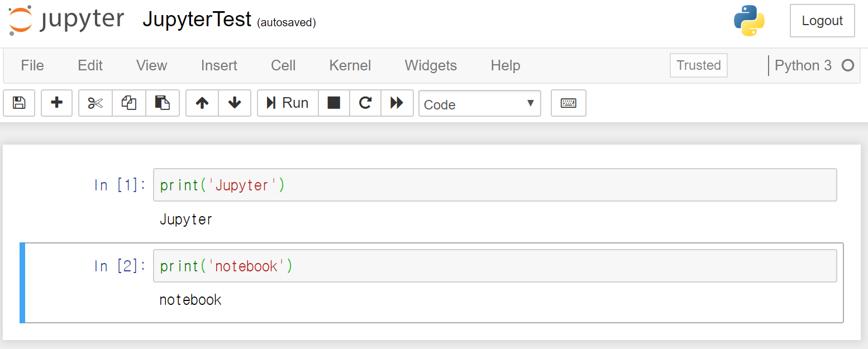Open the File menu
Image resolution: width=868 pixels, height=349 pixels.
(x=32, y=65)
